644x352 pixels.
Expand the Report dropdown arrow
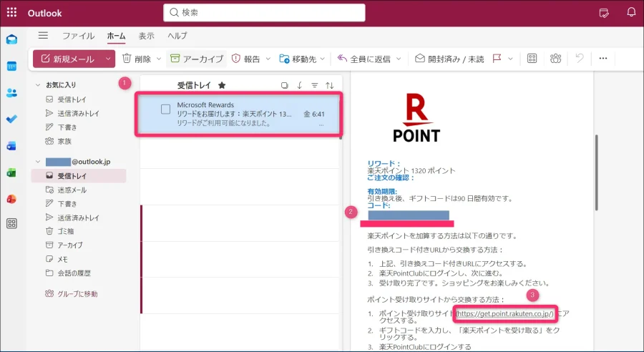[268, 59]
